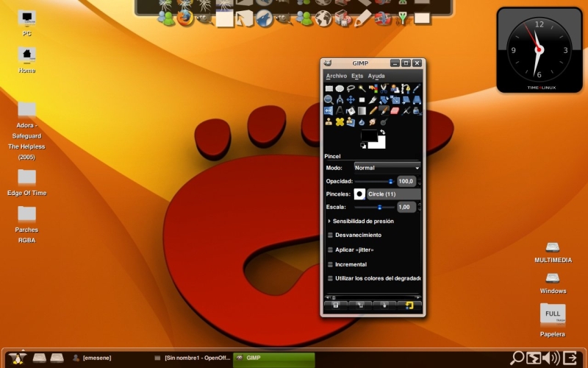Toggle the Aplicar «jitter» checkbox
The height and width of the screenshot is (368, 588).
pos(330,250)
